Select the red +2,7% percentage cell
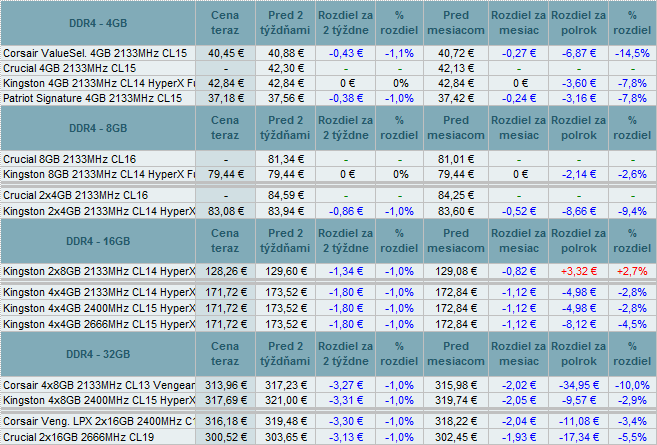Image resolution: width=657 pixels, height=445 pixels. point(632,272)
